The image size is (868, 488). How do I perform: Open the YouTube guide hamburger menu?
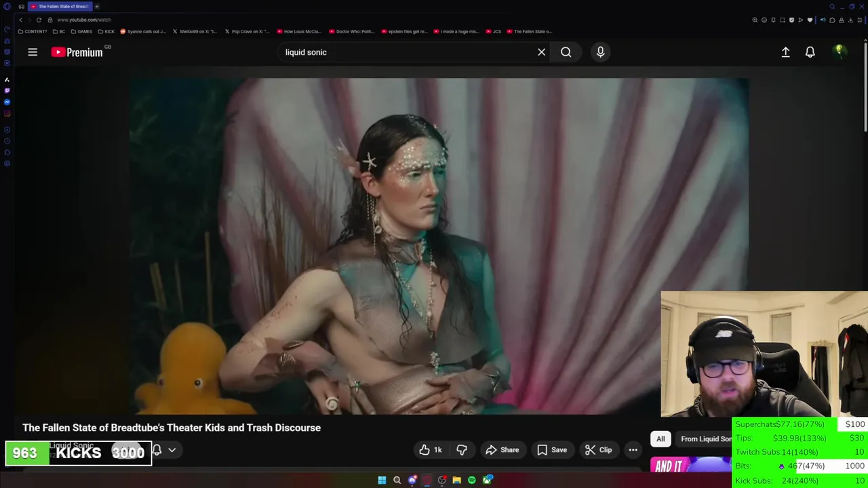tap(33, 52)
